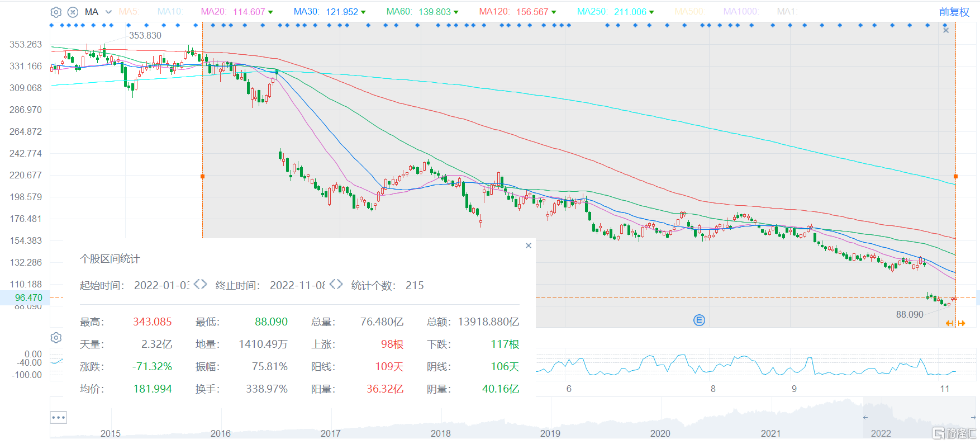Viewport: 980px width, 444px height.
Task: Click the blue circled E event marker
Action: coord(699,320)
